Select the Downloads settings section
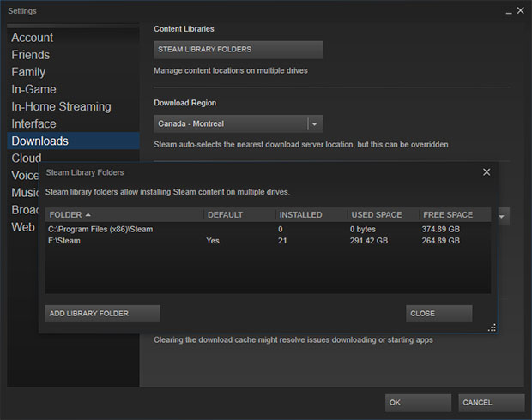Image resolution: width=532 pixels, height=420 pixels. pyautogui.click(x=40, y=141)
